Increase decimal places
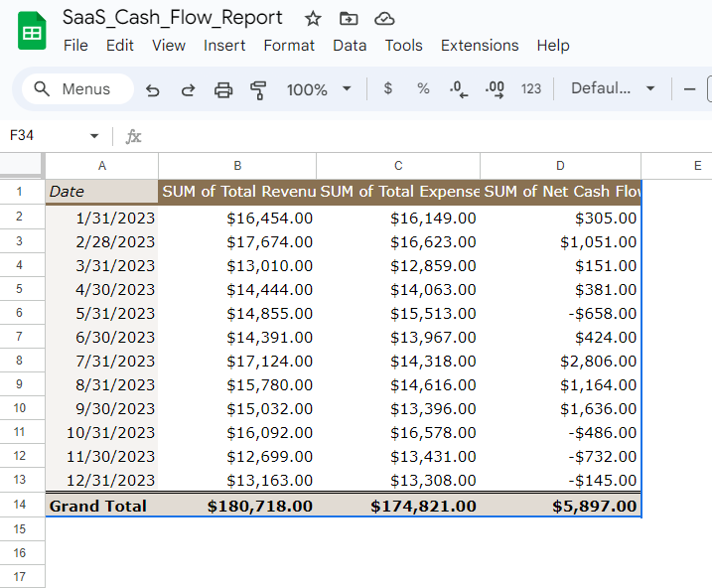 495,89
